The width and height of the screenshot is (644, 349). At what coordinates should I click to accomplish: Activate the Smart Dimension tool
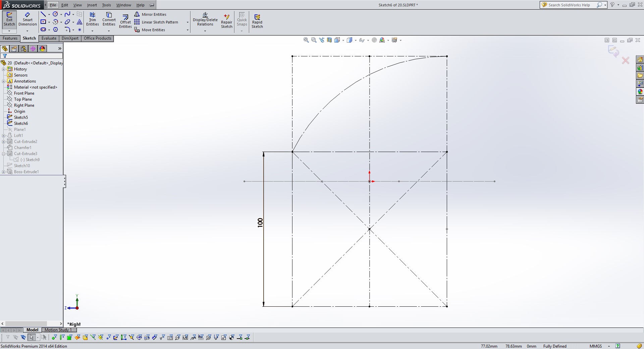[x=28, y=19]
